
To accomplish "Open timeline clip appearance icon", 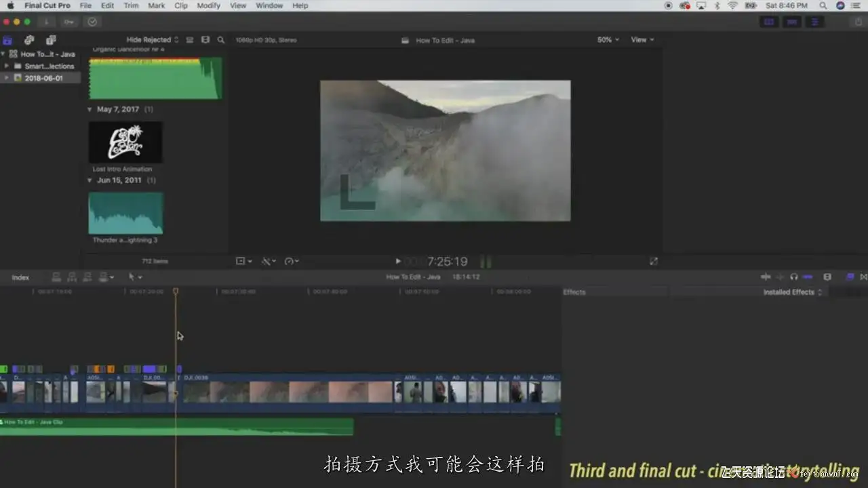I will pos(827,277).
